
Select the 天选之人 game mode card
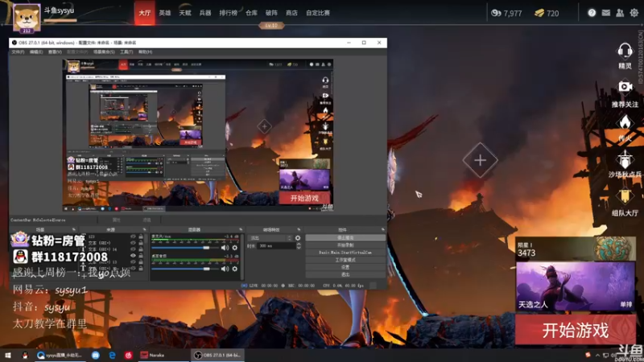tap(576, 286)
